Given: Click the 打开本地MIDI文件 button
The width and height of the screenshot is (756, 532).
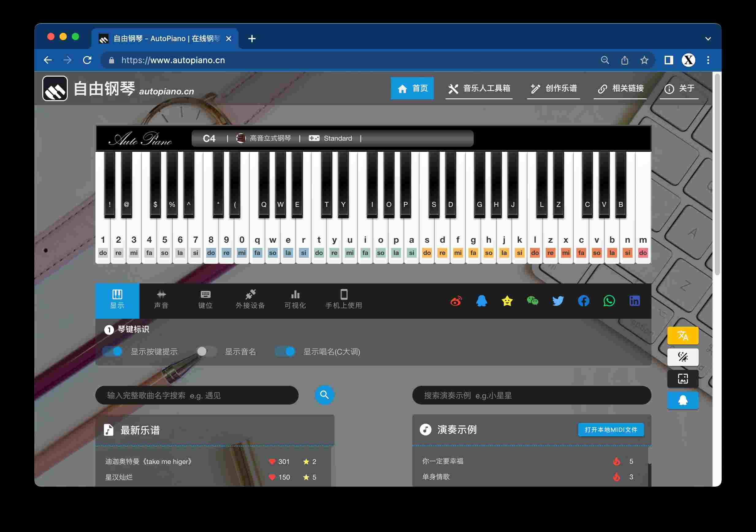Looking at the screenshot, I should (x=611, y=430).
